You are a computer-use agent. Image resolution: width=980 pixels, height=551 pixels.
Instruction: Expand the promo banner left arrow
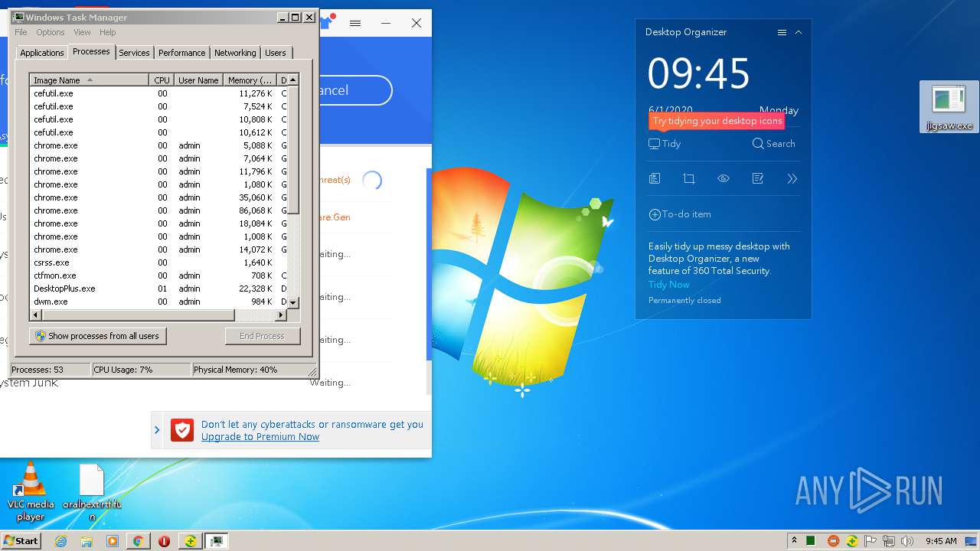coord(157,430)
